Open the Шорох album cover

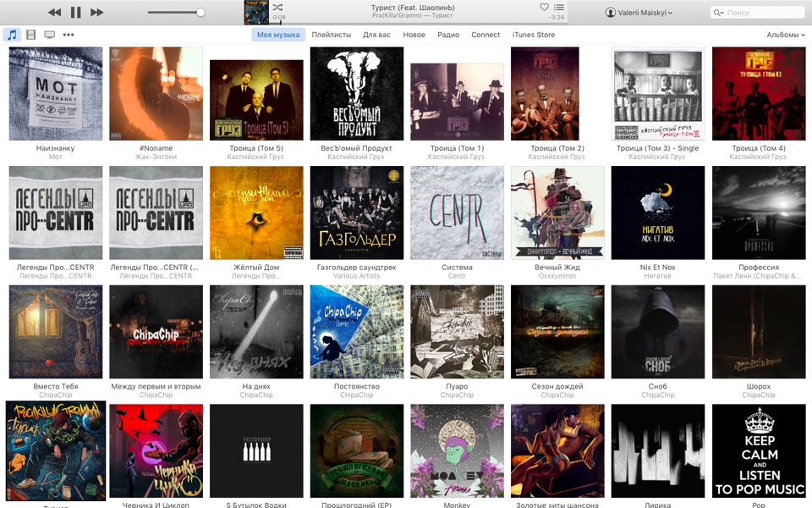(759, 332)
